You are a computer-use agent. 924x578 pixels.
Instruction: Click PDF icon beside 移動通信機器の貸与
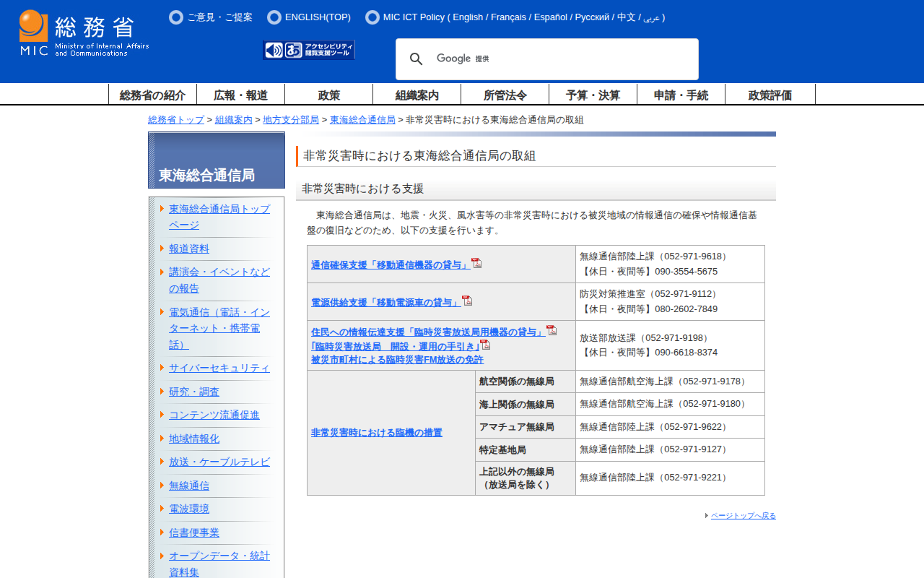(476, 263)
